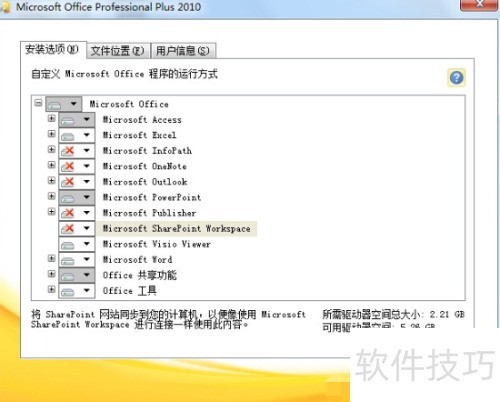This screenshot has width=500, height=402.
Task: Open the help question mark icon
Action: coord(456,78)
